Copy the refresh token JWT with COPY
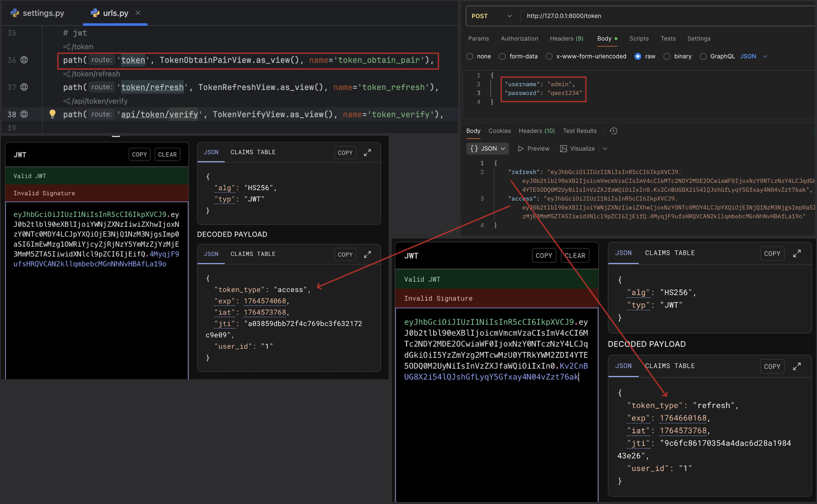This screenshot has height=504, width=817. [x=543, y=256]
